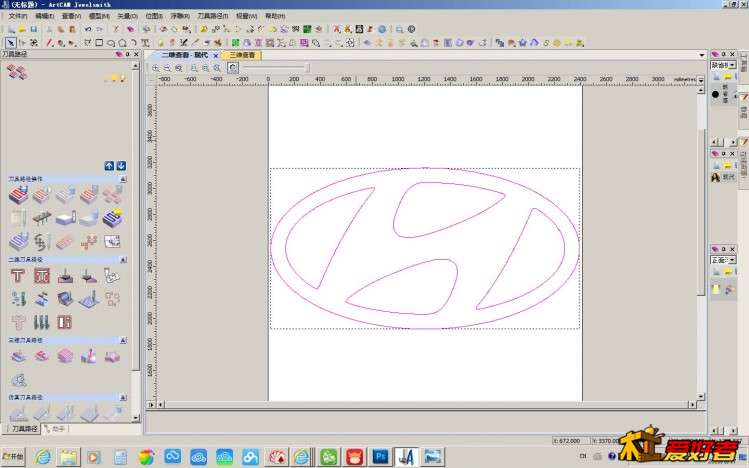Open the ruler units dropdown arrow
Image resolution: width=749 pixels, height=468 pixels.
coord(701,80)
